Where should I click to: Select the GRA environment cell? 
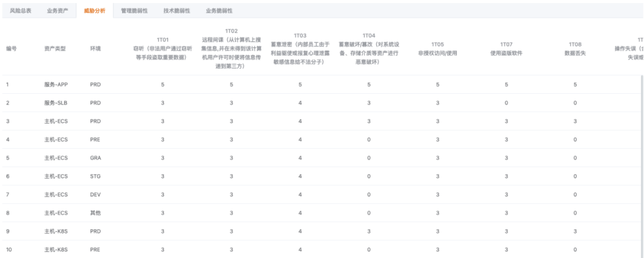click(95, 158)
